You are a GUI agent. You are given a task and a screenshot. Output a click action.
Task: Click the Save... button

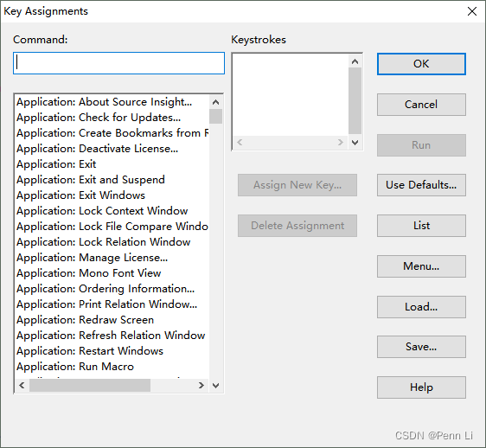click(x=421, y=347)
